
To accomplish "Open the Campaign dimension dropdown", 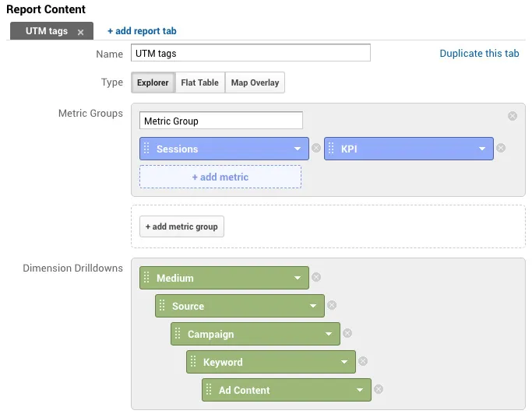I will [329, 334].
